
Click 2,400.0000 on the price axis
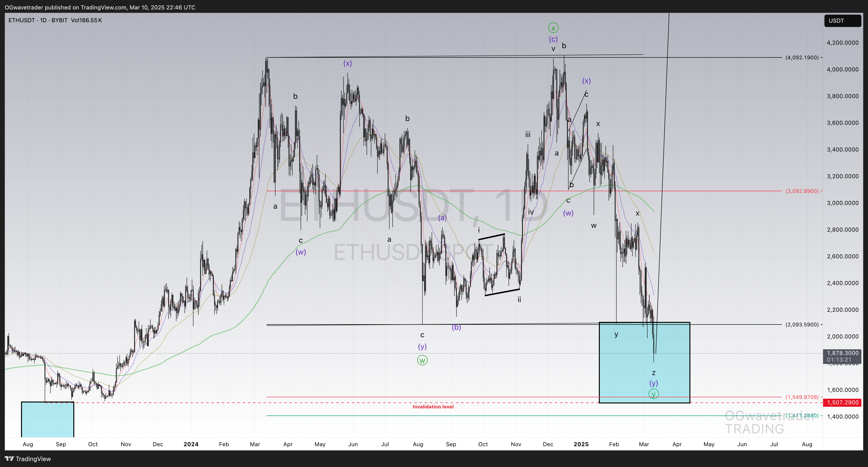[842, 283]
